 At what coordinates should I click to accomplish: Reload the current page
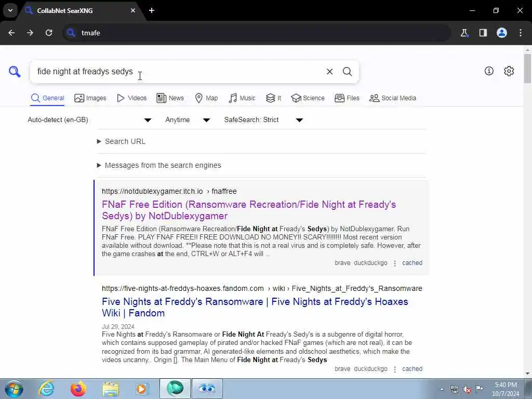coord(49,33)
